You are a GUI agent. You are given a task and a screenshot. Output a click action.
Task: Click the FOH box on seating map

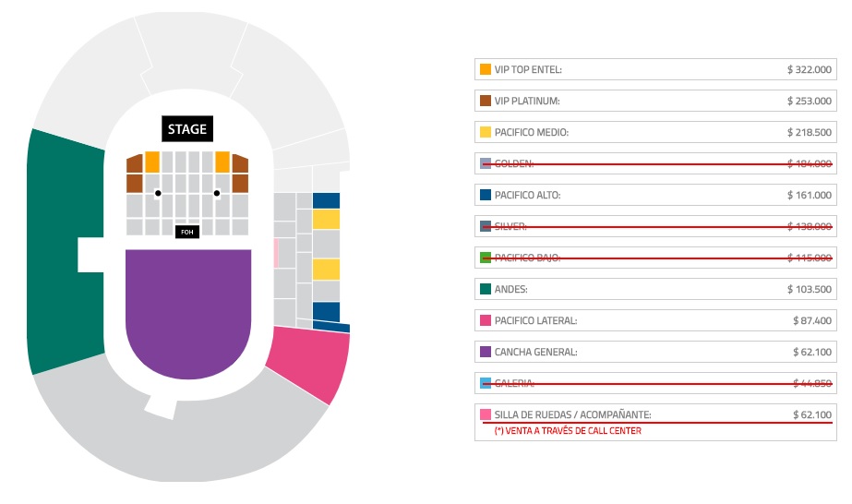187,232
